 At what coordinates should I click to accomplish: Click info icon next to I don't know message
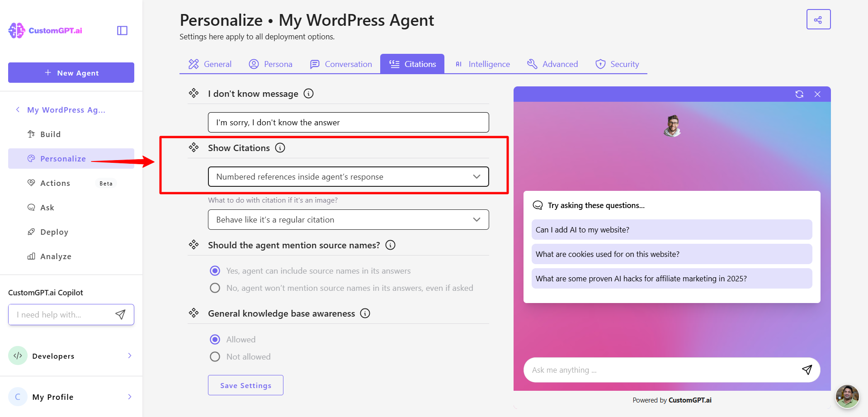[x=308, y=94]
